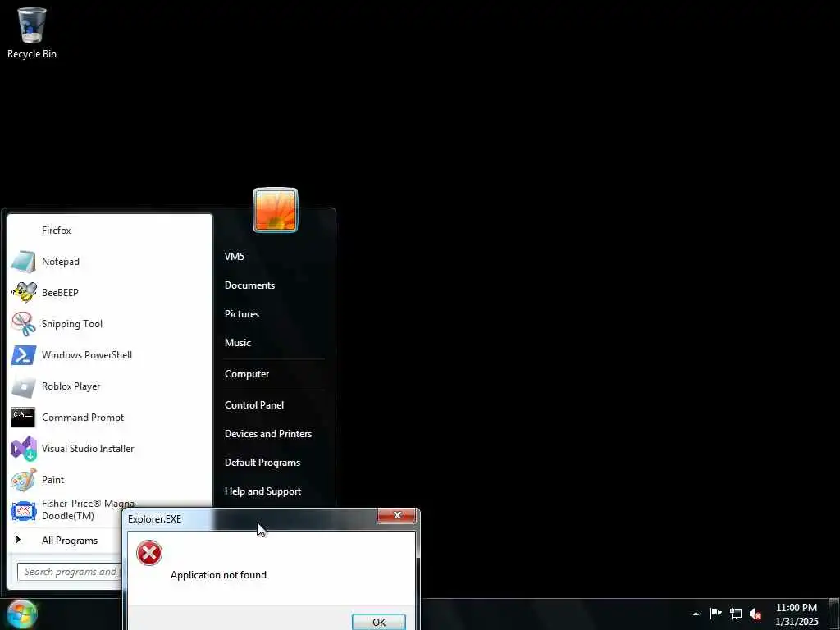Open Action Center flag tray icon
The image size is (840, 630).
point(715,614)
